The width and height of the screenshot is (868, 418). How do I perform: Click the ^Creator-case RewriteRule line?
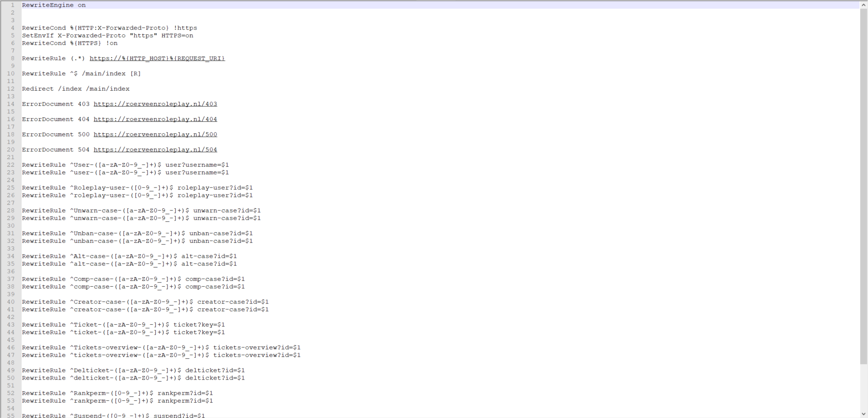coord(145,302)
